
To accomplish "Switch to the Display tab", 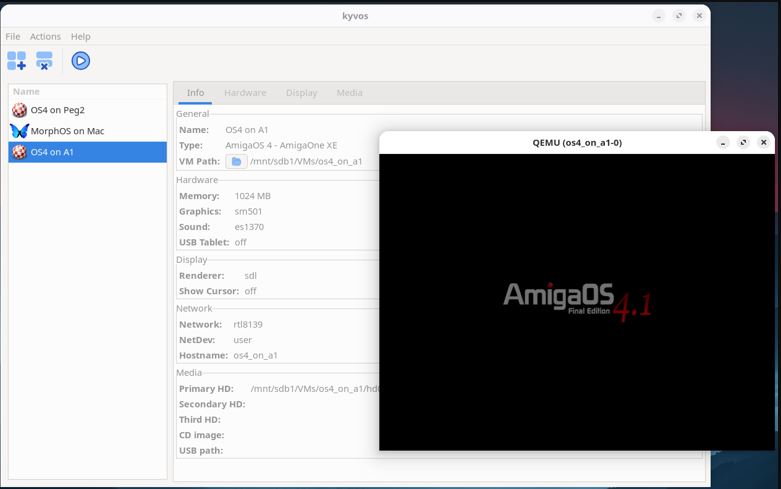I will click(x=301, y=93).
